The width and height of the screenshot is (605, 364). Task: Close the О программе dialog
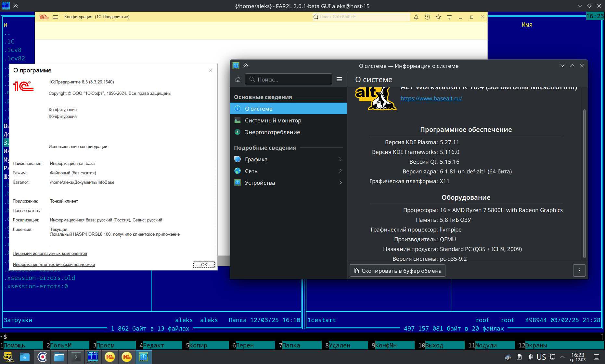pyautogui.click(x=211, y=70)
